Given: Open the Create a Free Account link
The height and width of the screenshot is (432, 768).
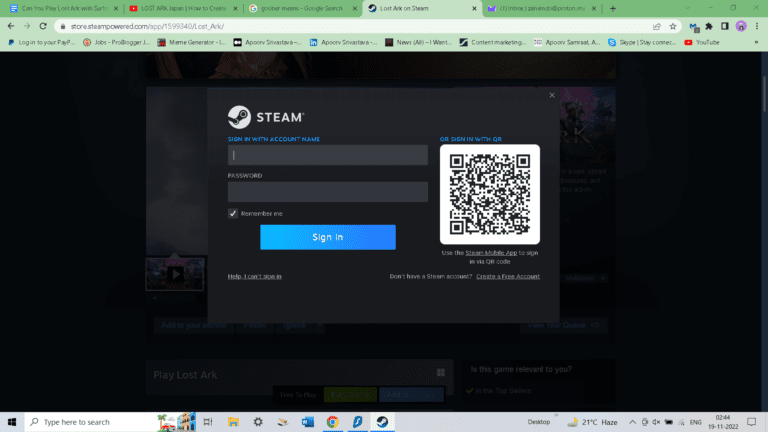Looking at the screenshot, I should (508, 276).
